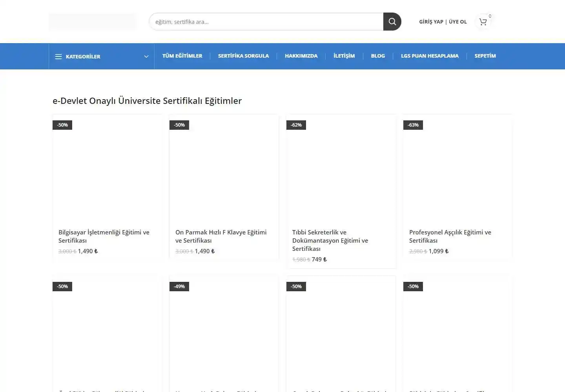The image size is (565, 392).
Task: Click the 1,099 ₺ price
Action: pyautogui.click(x=439, y=251)
